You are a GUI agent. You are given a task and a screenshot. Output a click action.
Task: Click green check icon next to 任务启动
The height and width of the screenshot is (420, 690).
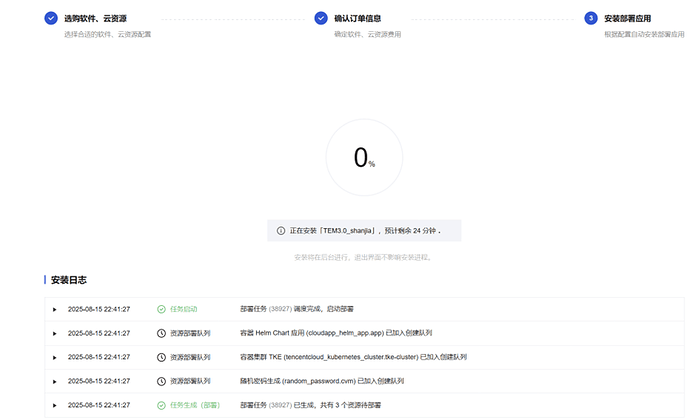coord(161,309)
